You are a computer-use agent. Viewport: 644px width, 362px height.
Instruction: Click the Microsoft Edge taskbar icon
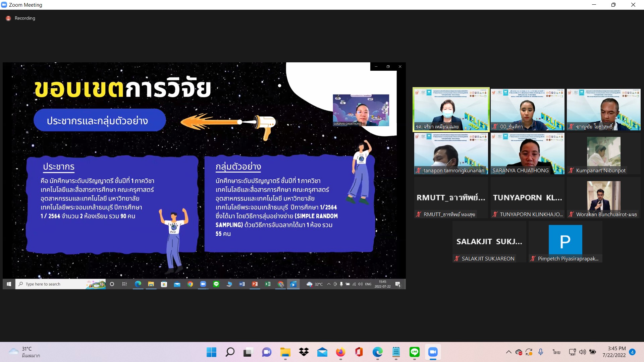[x=377, y=352]
